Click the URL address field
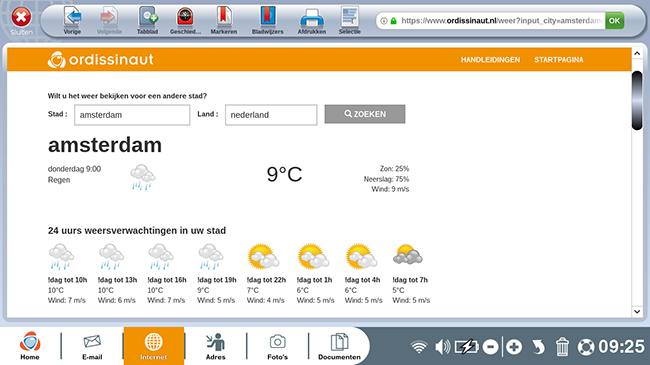 point(501,21)
